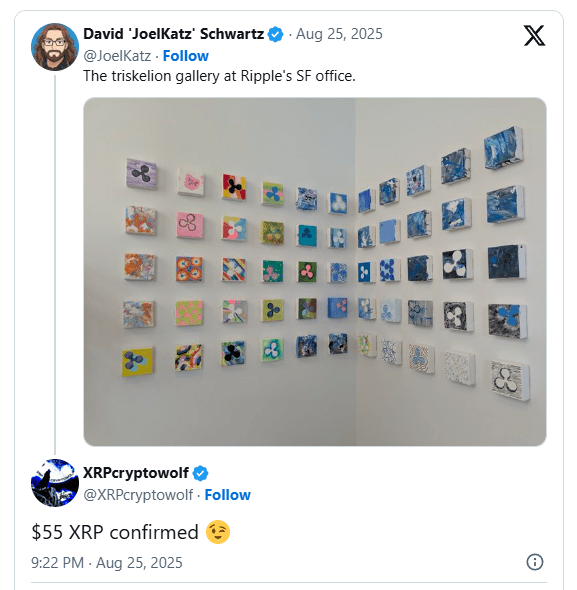Click the triskelion gallery caption text
The height and width of the screenshot is (590, 577).
tap(219, 76)
